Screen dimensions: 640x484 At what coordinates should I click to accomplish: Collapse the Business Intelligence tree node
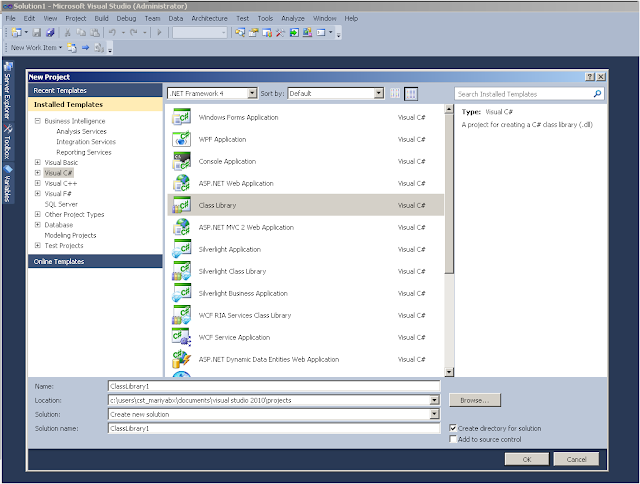click(x=38, y=121)
